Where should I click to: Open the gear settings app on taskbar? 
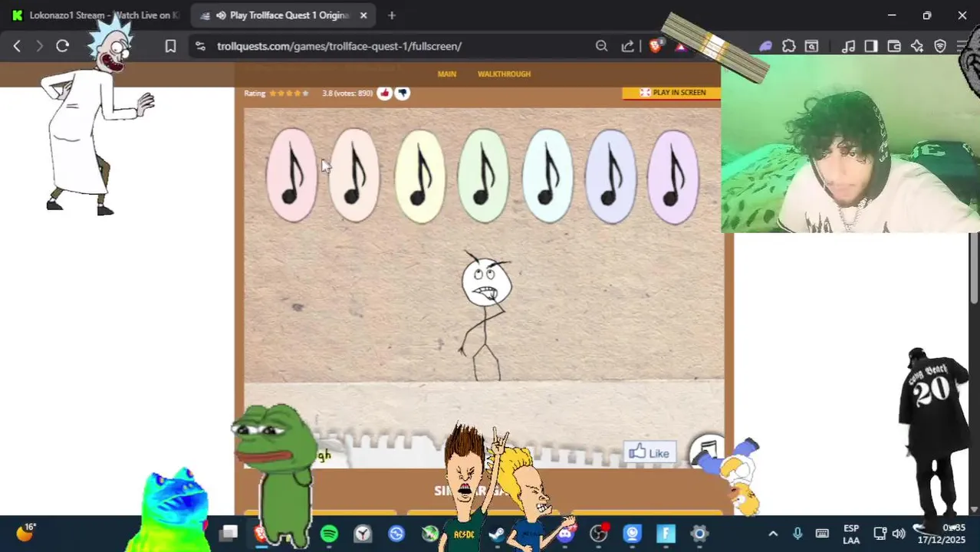tap(699, 534)
